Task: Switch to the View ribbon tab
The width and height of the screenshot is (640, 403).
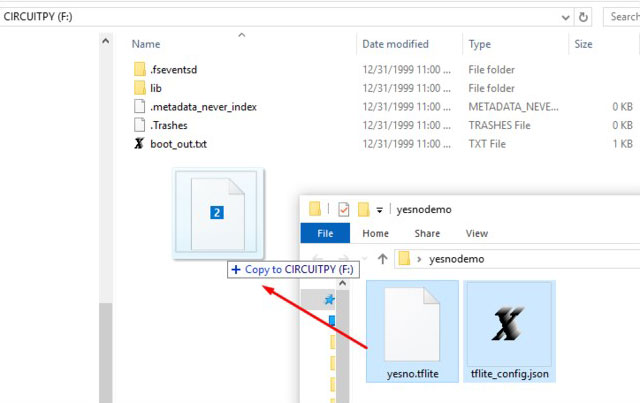Action: (x=477, y=233)
